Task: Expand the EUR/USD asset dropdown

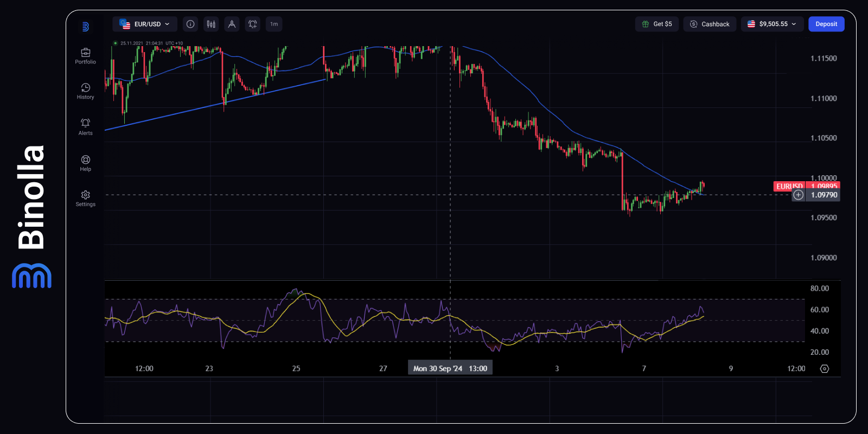Action: coord(145,24)
